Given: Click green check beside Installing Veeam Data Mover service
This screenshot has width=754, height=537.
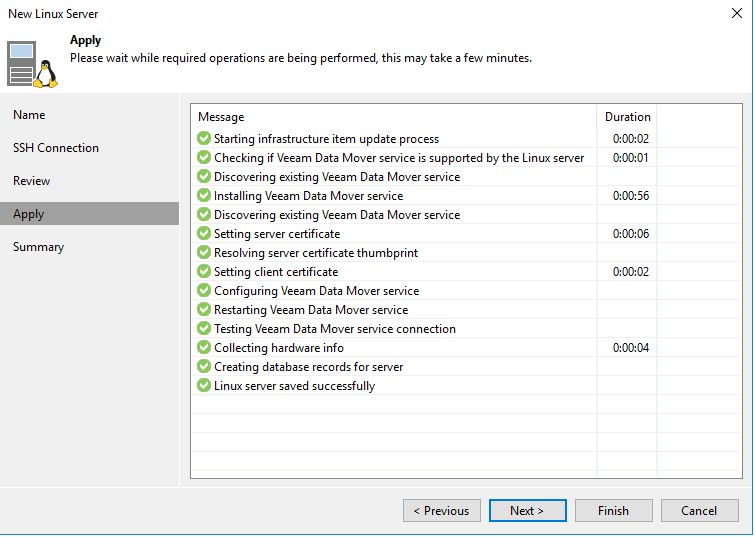Looking at the screenshot, I should tap(204, 195).
